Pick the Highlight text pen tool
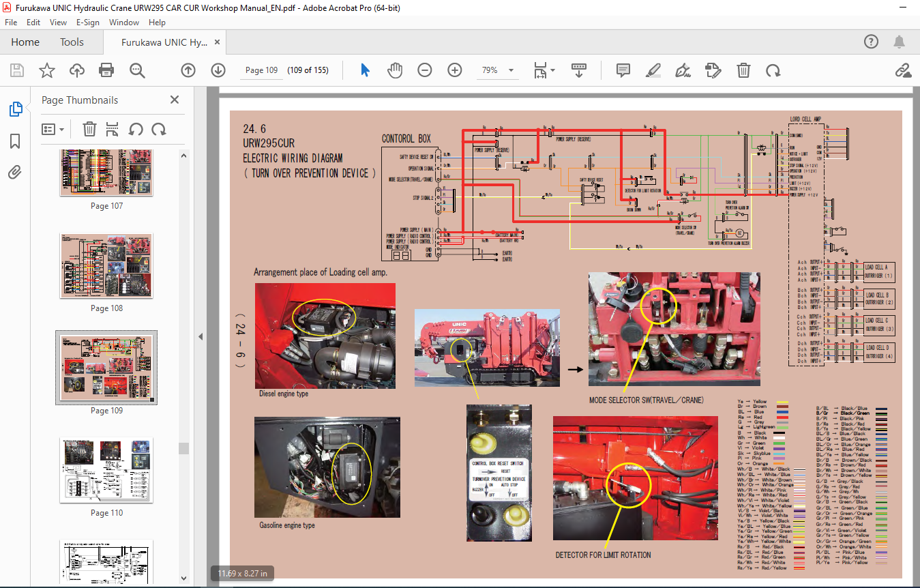920x588 pixels. [653, 70]
